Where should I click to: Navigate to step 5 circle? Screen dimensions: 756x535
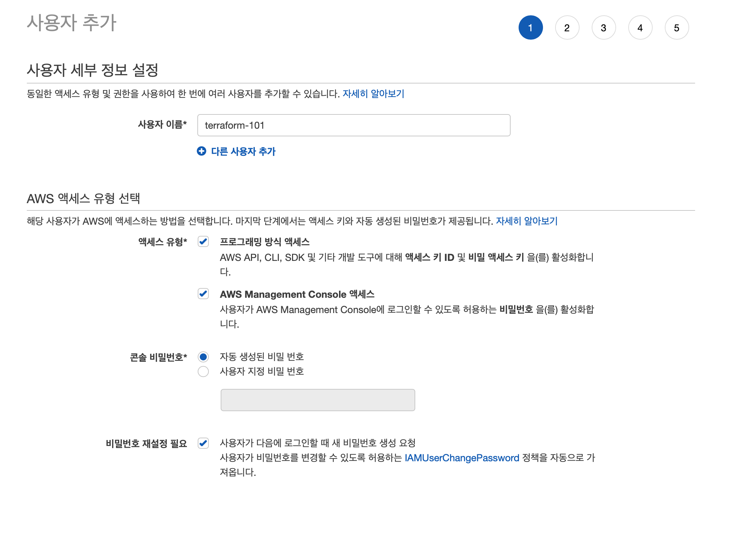point(676,28)
